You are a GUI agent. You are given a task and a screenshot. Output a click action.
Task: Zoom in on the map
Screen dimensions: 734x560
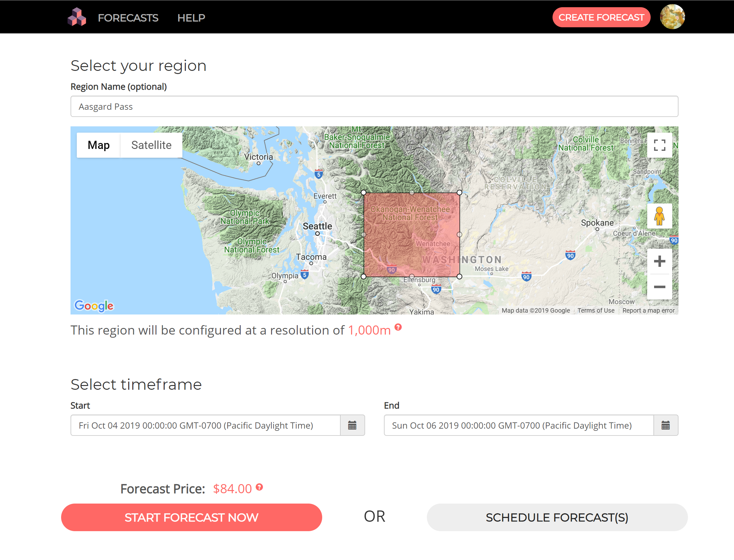pos(659,261)
